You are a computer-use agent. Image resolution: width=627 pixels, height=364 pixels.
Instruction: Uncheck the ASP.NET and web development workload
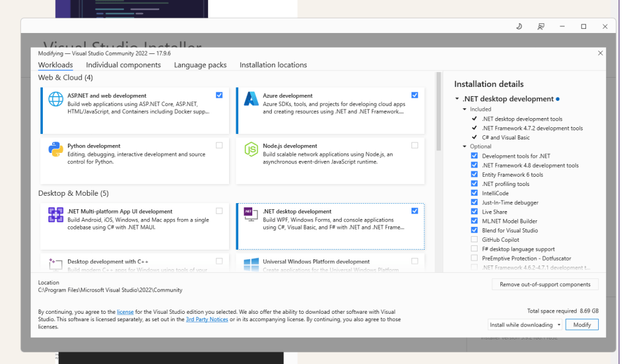219,95
